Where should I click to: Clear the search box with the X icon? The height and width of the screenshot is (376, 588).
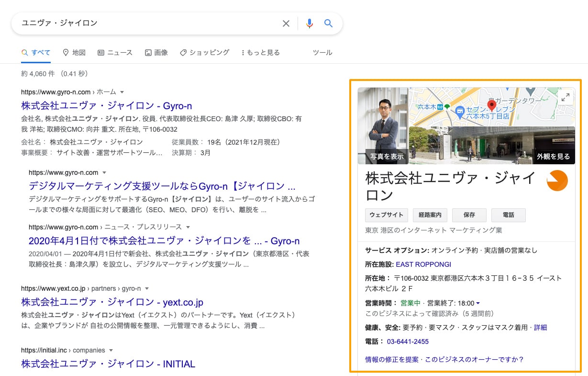click(x=286, y=23)
